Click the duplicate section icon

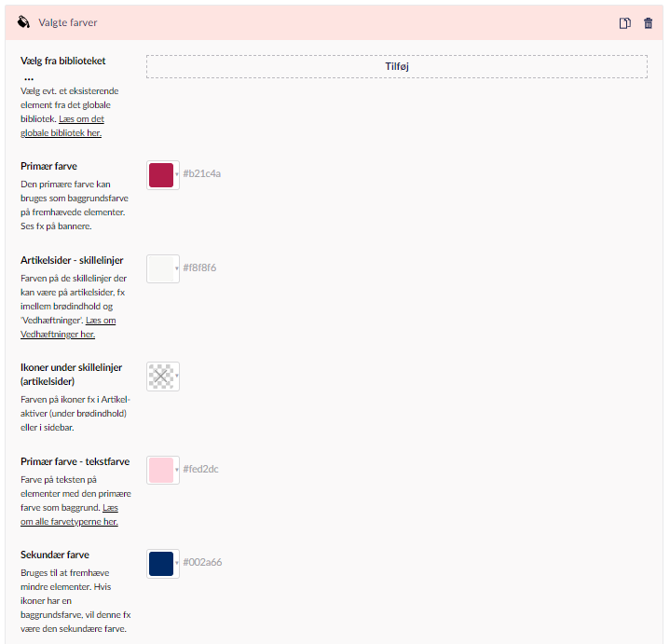click(x=625, y=22)
